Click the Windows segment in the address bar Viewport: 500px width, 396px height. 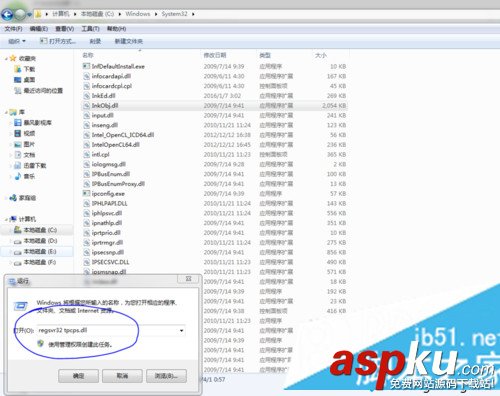click(x=138, y=14)
